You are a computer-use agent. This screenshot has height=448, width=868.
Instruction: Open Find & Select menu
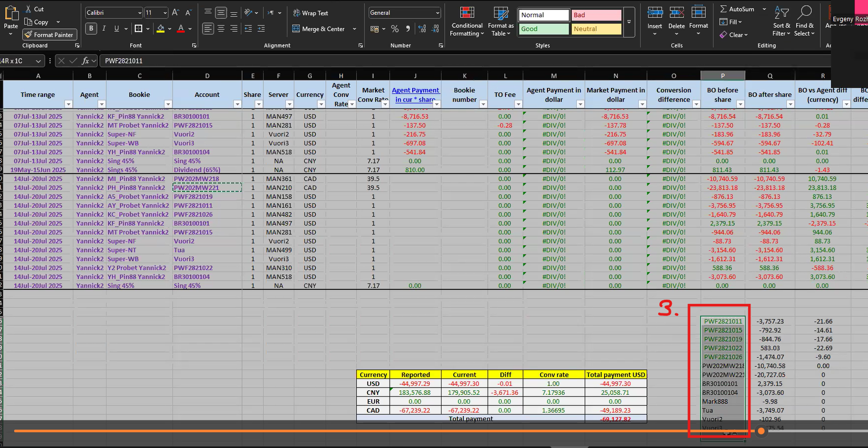coord(804,22)
